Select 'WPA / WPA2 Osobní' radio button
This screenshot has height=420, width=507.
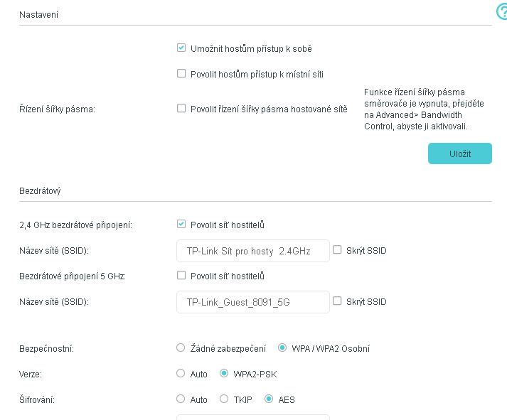coord(282,348)
